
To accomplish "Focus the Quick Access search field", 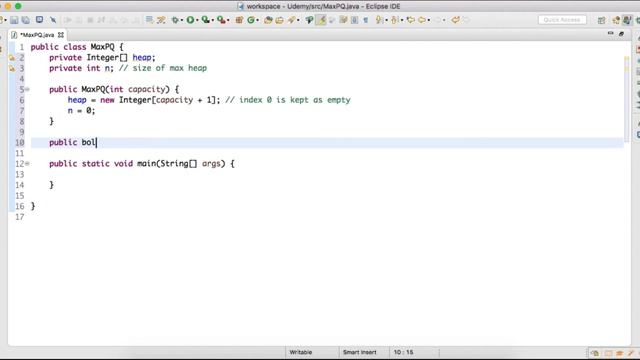I will click(x=562, y=20).
